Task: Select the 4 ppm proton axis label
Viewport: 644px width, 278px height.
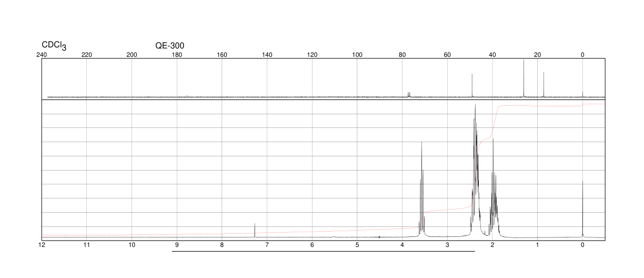Action: 402,245
